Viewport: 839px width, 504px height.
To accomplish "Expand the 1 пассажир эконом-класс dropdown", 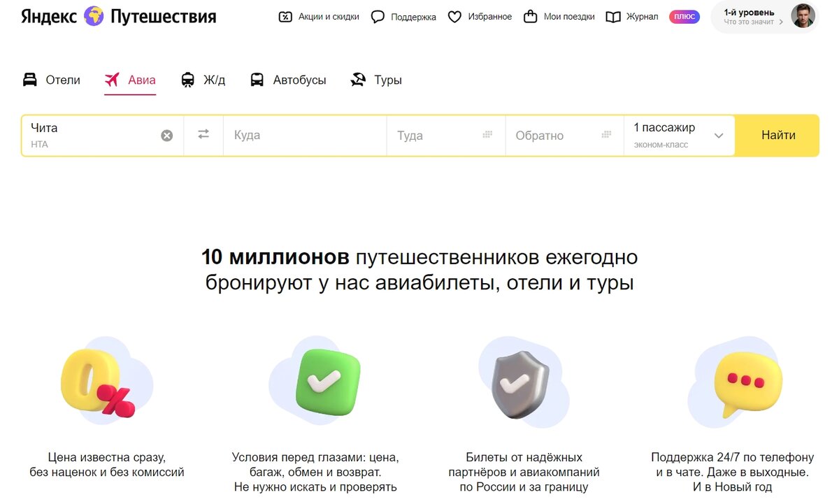I will coord(721,135).
